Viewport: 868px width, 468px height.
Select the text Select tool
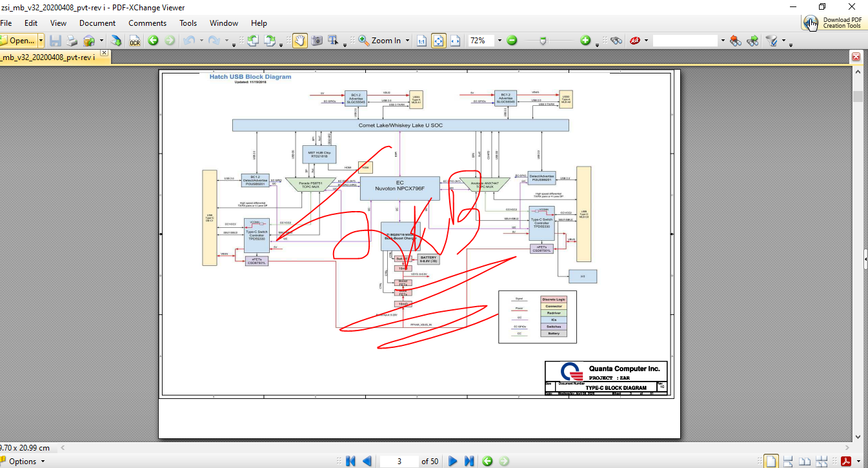[334, 41]
